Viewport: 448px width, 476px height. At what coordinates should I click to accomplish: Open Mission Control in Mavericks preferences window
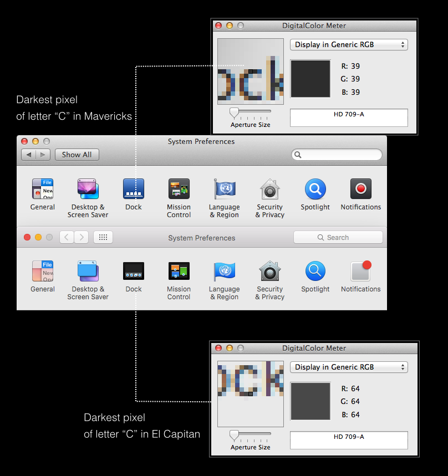(179, 188)
